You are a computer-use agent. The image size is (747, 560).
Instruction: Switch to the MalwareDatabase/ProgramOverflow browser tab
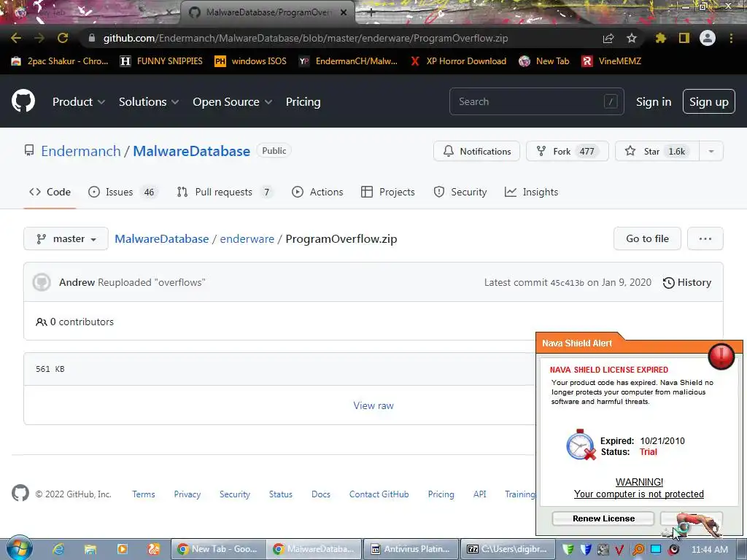pos(267,12)
